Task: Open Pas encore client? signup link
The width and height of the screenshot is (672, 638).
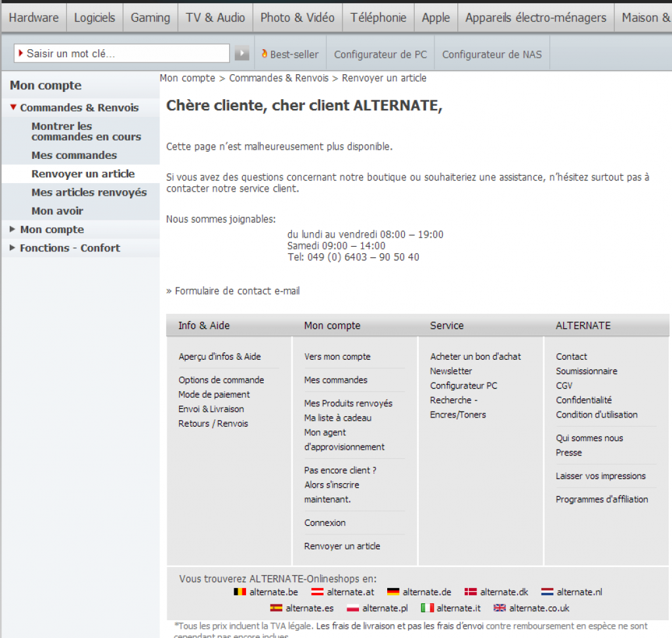Action: [341, 485]
